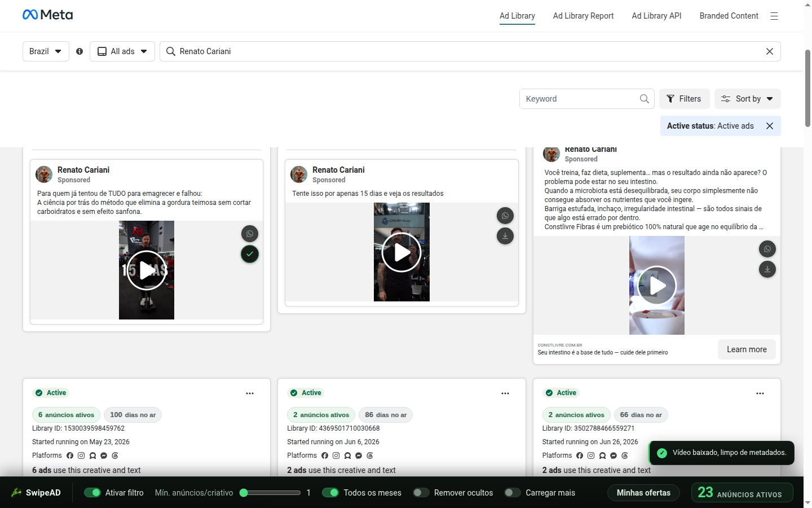
Task: Clear the Renato Cariani search text
Action: pyautogui.click(x=770, y=51)
